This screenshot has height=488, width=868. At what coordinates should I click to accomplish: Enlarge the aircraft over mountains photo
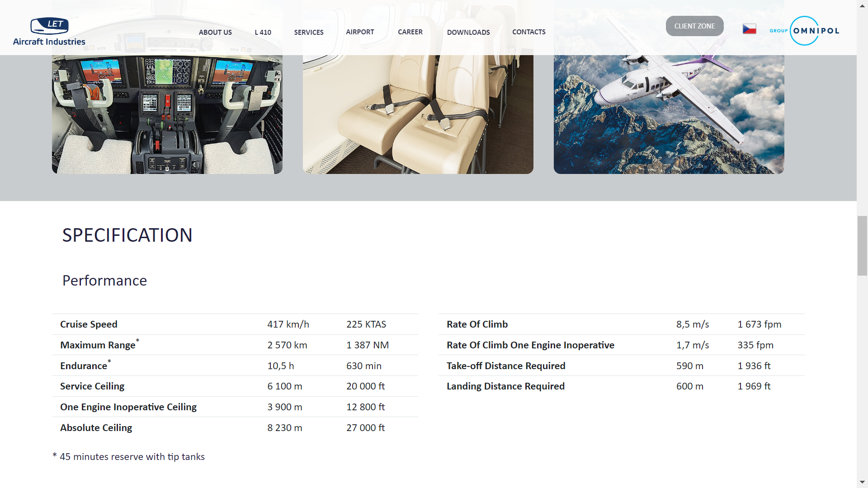669,115
